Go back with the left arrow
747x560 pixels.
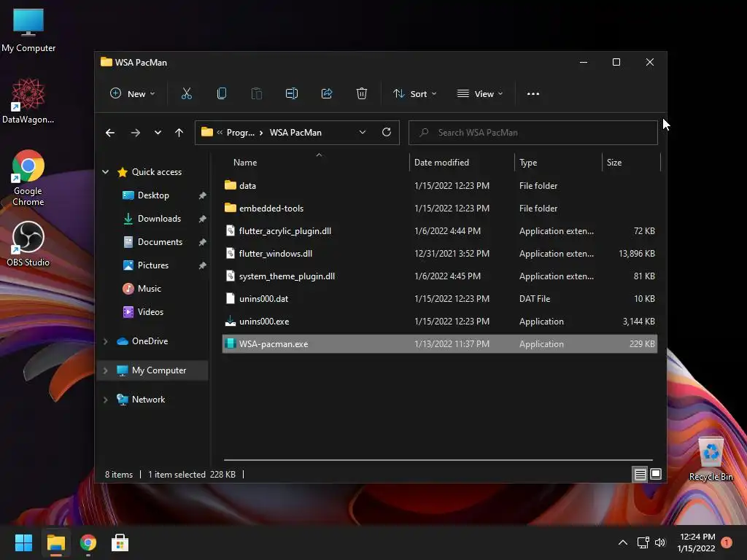point(110,133)
